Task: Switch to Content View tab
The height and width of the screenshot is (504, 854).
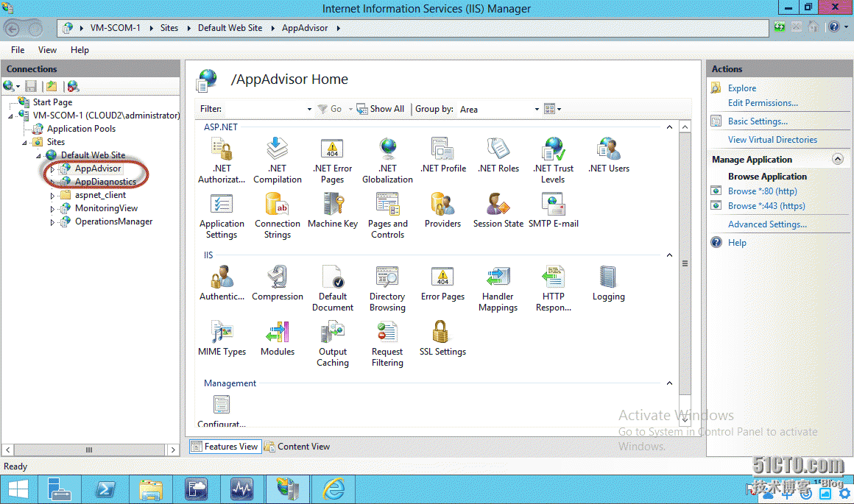Action: click(297, 447)
